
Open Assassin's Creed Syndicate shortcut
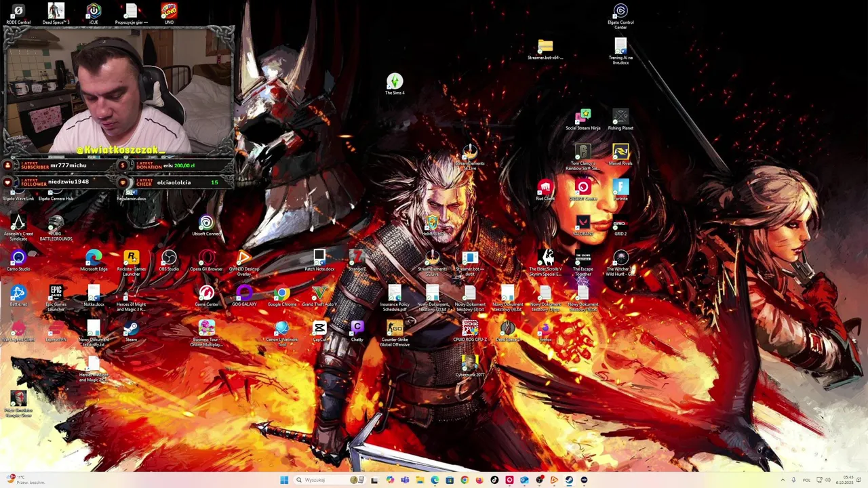[x=18, y=228]
